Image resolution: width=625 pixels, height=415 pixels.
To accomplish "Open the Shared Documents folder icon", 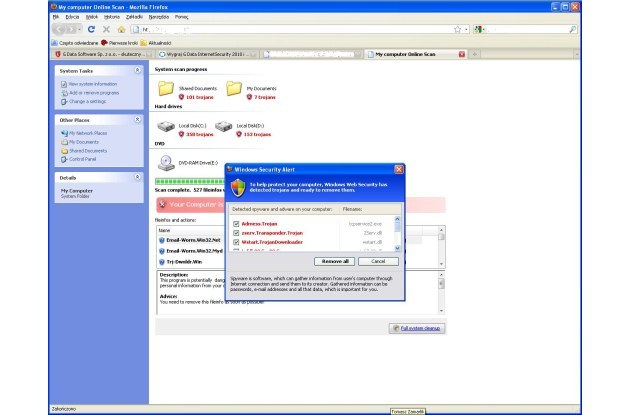I will point(166,89).
